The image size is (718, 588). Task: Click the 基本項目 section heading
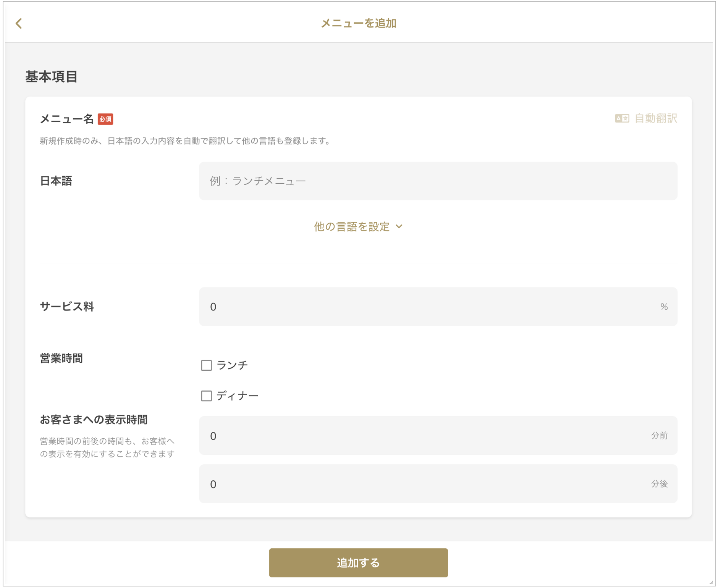52,77
